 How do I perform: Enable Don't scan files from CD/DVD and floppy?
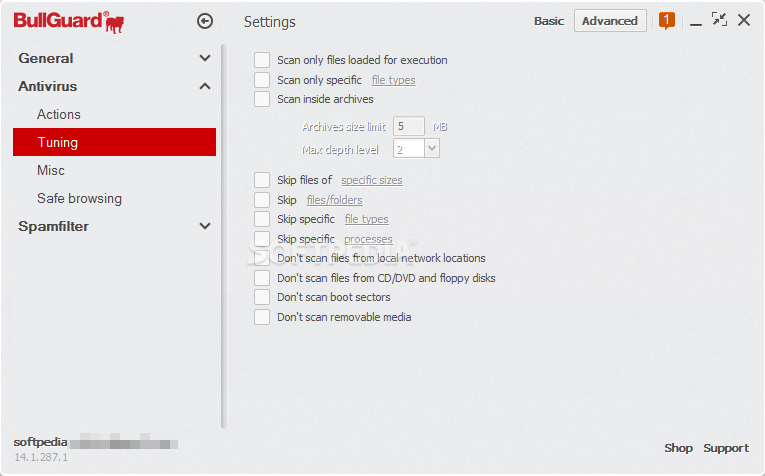(262, 278)
